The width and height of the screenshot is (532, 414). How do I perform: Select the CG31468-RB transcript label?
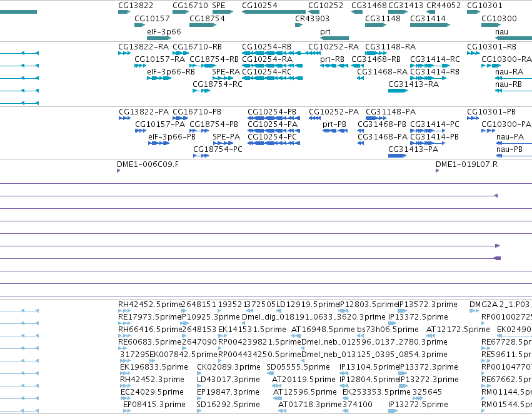click(x=376, y=59)
